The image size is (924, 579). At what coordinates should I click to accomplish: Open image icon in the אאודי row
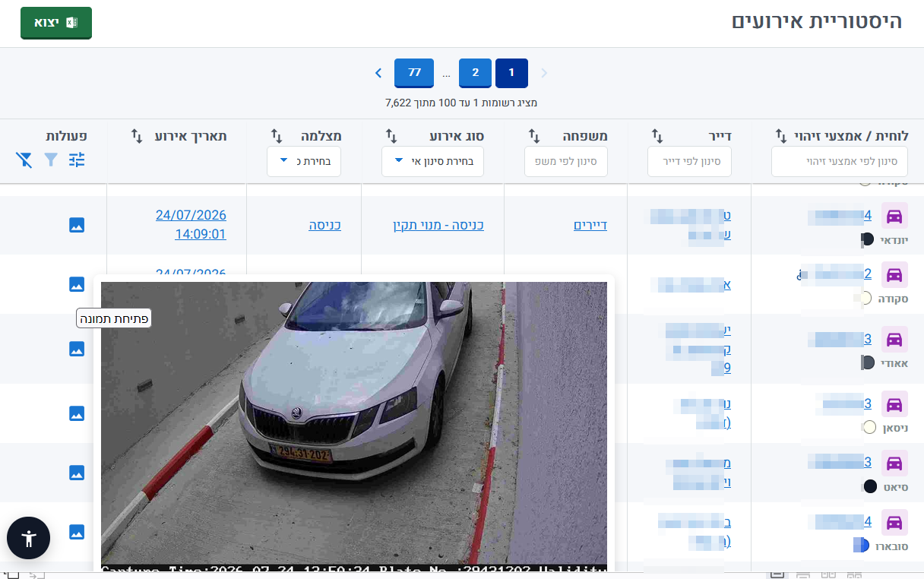tap(77, 349)
